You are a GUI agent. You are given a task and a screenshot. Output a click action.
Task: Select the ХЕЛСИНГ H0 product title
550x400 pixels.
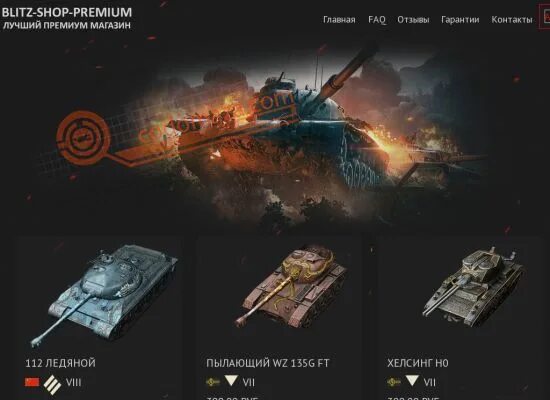point(418,363)
